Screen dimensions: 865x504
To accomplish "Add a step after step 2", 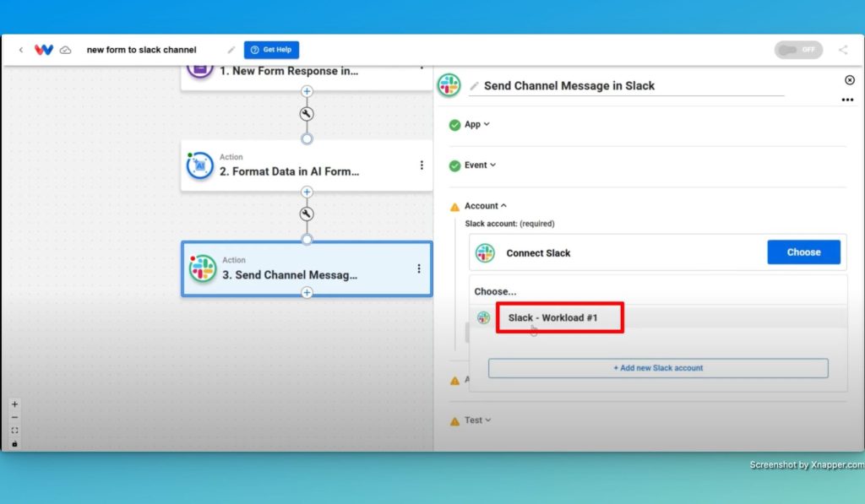I will (307, 192).
